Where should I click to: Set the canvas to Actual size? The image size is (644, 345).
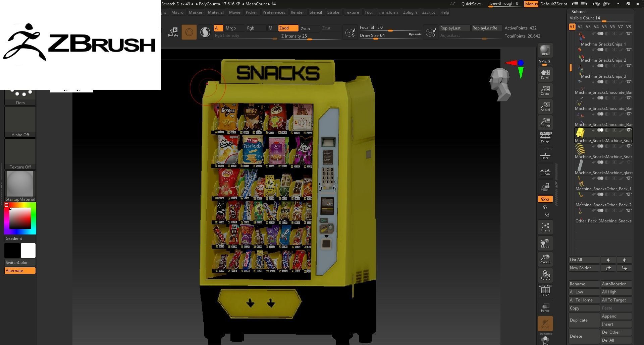[545, 107]
